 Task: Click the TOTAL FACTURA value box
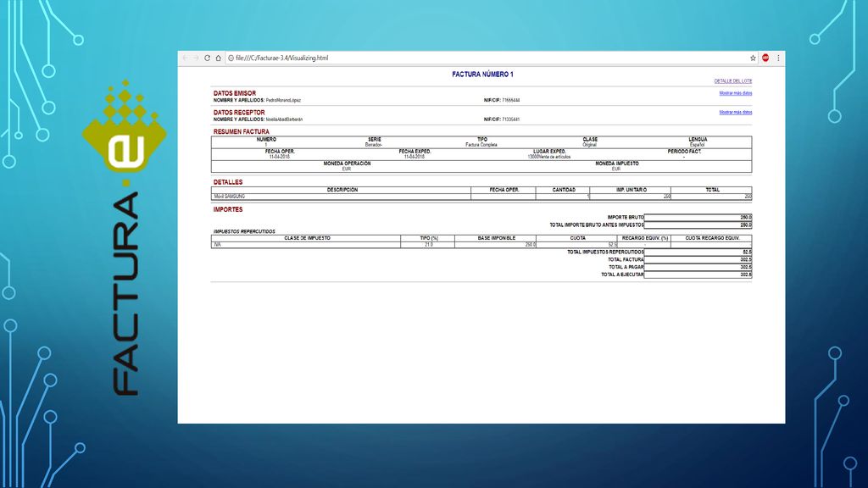point(698,259)
